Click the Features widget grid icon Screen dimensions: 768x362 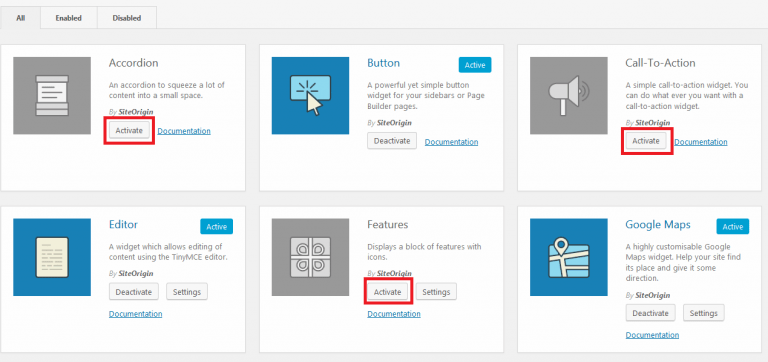311,257
